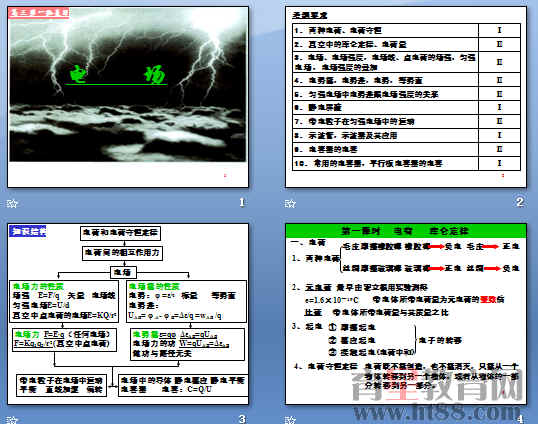Click the blue label at top-left of slide 3

[27, 231]
